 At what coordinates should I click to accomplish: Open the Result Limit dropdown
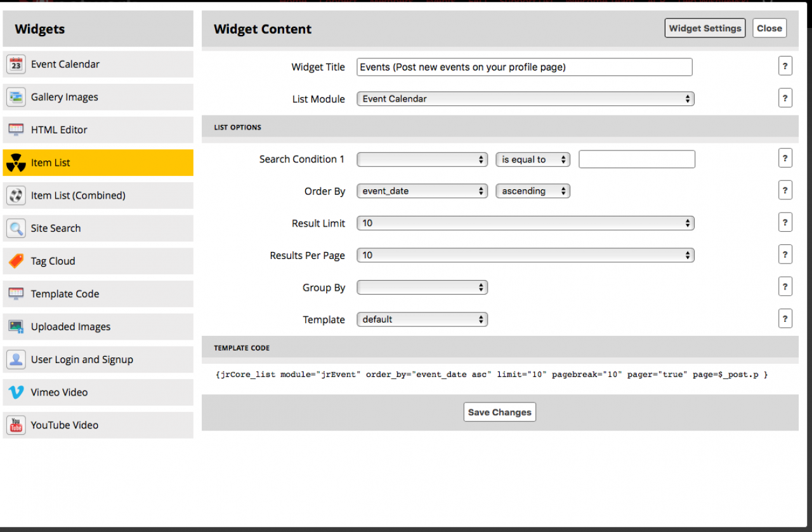tap(525, 223)
